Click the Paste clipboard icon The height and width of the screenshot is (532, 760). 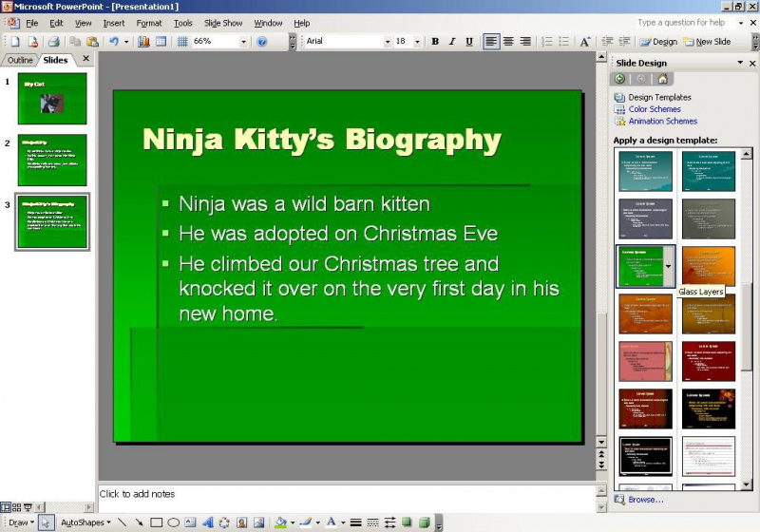(x=92, y=42)
